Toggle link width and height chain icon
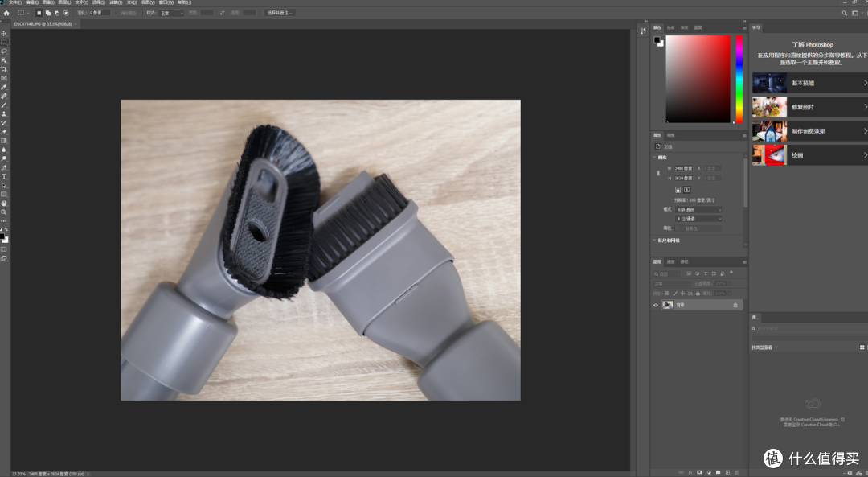This screenshot has width=868, height=477. (x=658, y=173)
